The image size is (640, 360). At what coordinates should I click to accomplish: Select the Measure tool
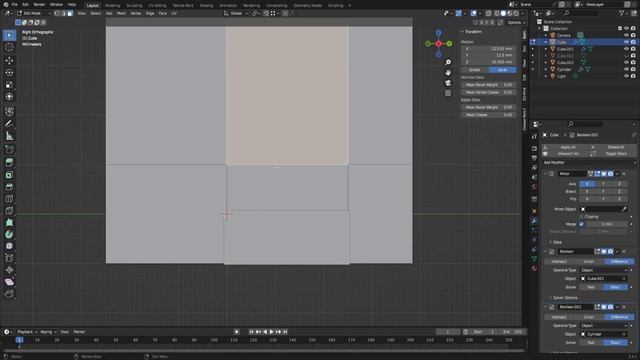point(9,136)
